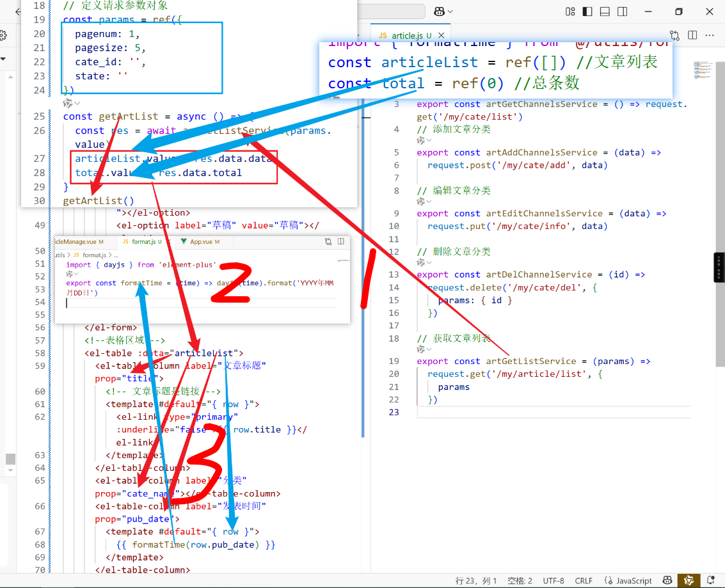Expand the AI code lens above artDelChannelService

pyautogui.click(x=424, y=262)
